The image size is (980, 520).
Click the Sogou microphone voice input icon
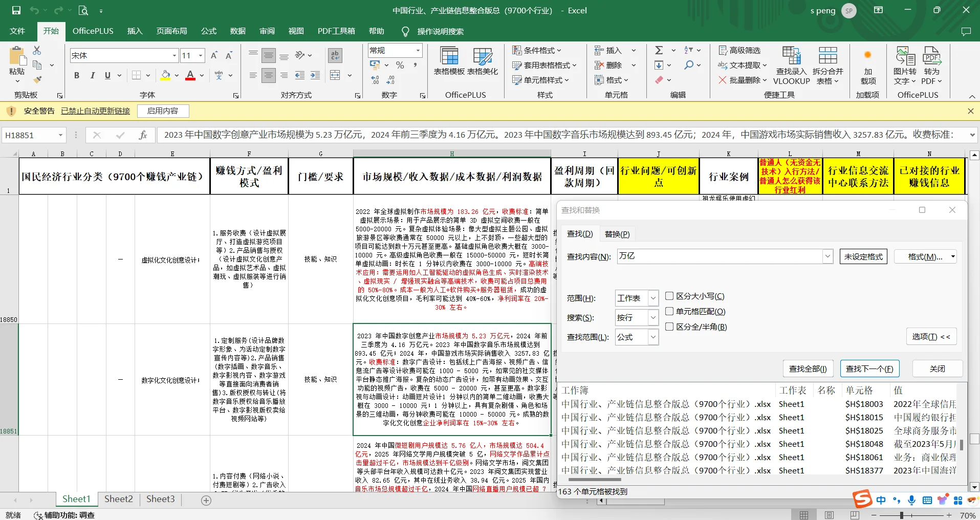click(x=911, y=500)
